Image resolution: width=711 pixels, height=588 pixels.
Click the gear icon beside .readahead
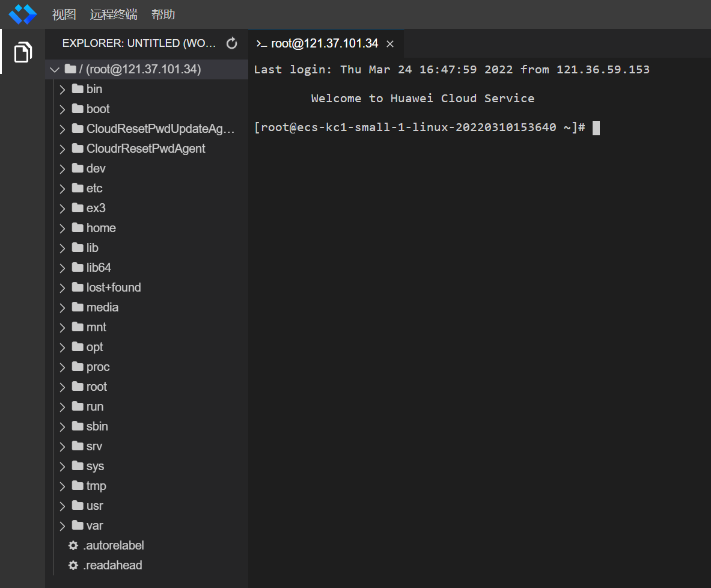(x=73, y=565)
